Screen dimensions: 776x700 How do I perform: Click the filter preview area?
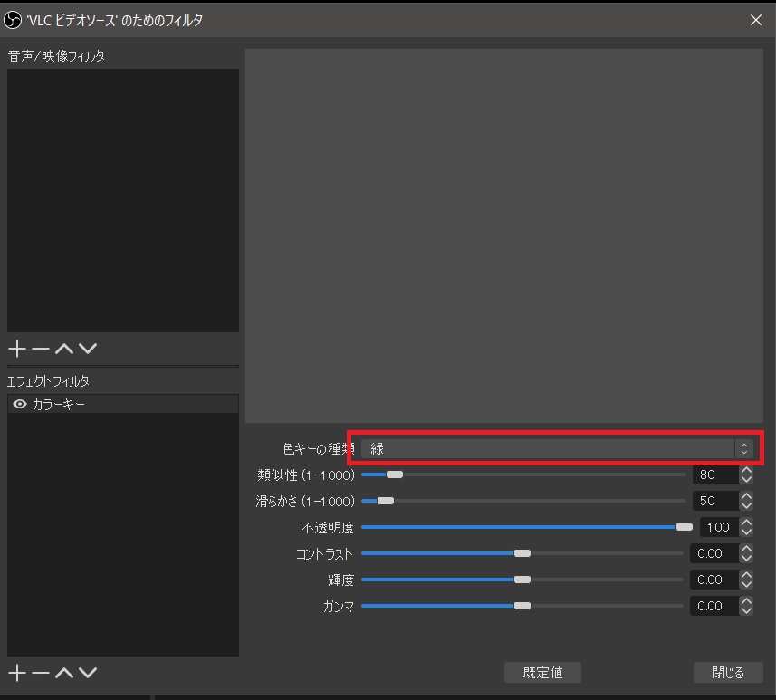(x=504, y=235)
